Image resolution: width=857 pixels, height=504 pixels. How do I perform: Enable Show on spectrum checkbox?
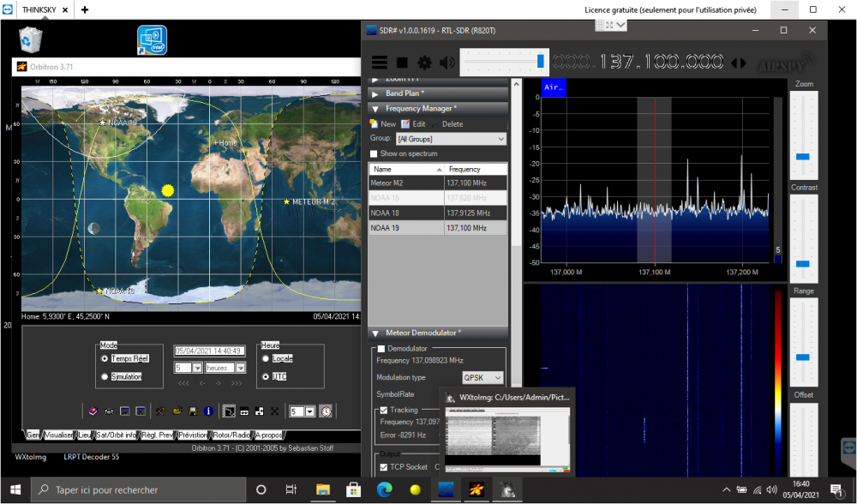click(x=374, y=153)
